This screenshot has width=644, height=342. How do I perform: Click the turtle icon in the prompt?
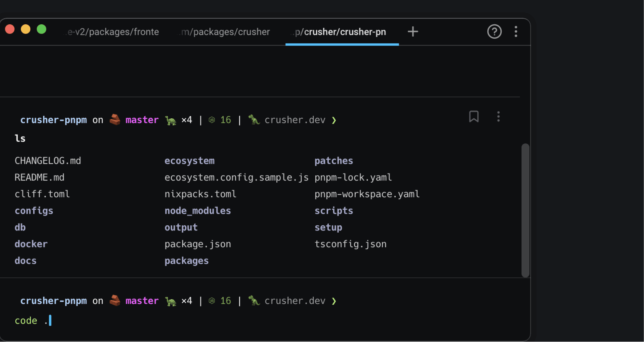coord(171,120)
